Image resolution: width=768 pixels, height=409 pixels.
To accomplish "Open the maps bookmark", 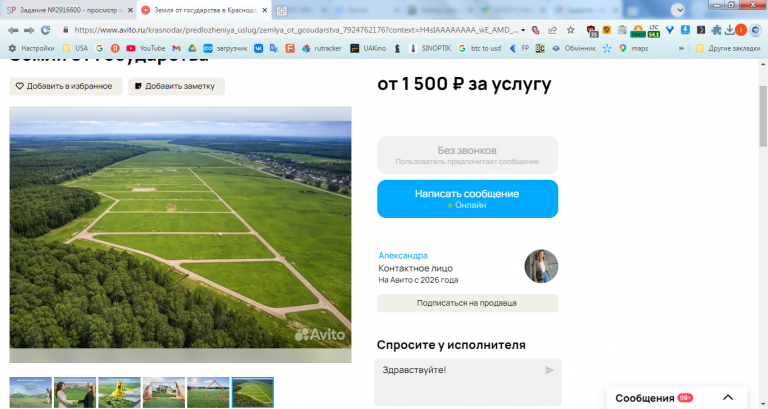I will point(634,48).
